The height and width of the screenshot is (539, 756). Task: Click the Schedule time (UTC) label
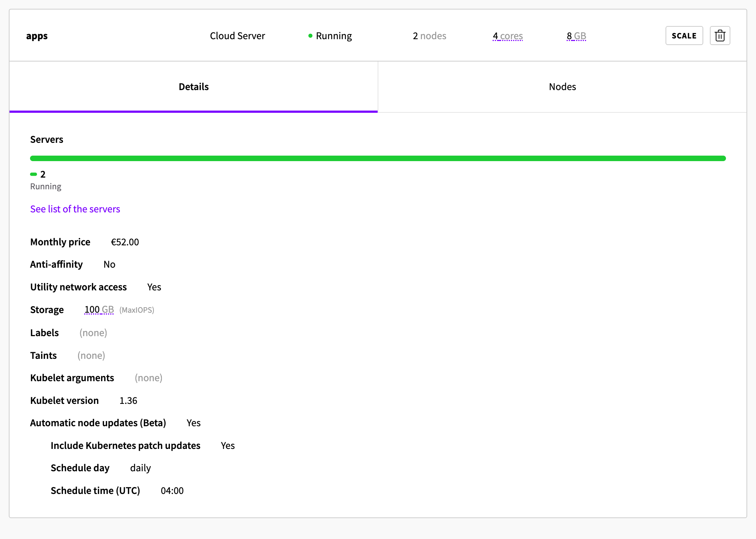click(x=95, y=491)
